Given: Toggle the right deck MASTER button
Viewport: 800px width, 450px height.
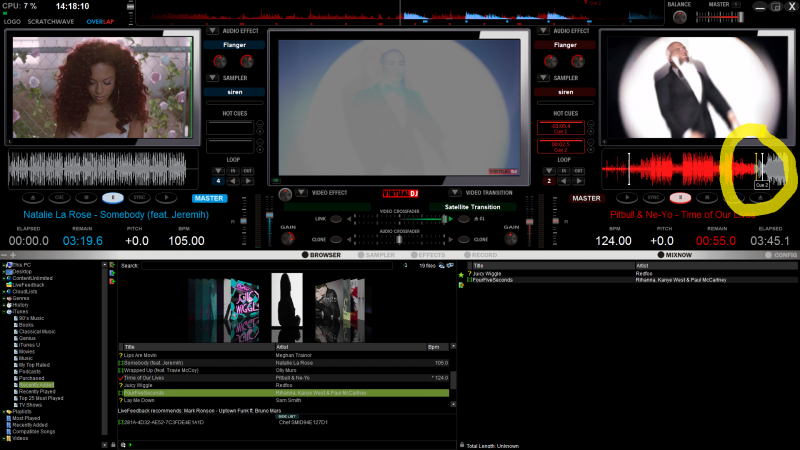Looking at the screenshot, I should pyautogui.click(x=586, y=198).
